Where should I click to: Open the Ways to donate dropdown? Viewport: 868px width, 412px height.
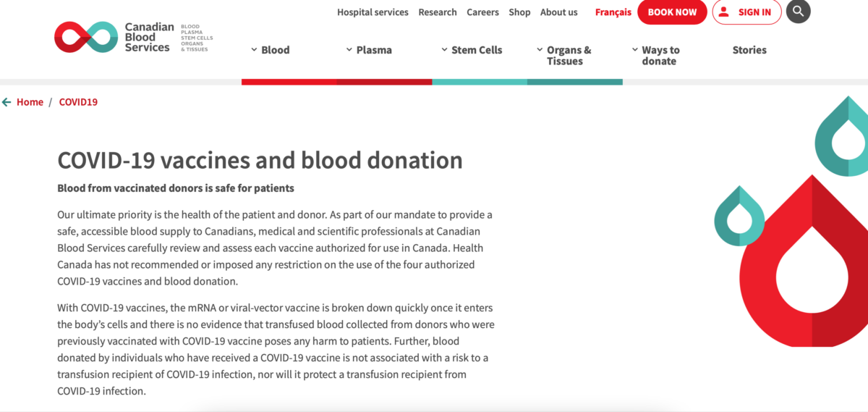pos(655,56)
